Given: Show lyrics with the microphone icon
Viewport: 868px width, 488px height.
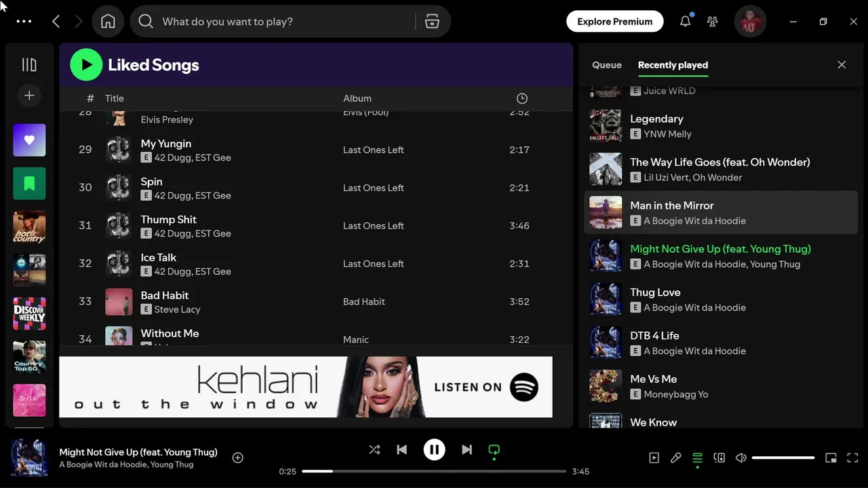Looking at the screenshot, I should 675,457.
